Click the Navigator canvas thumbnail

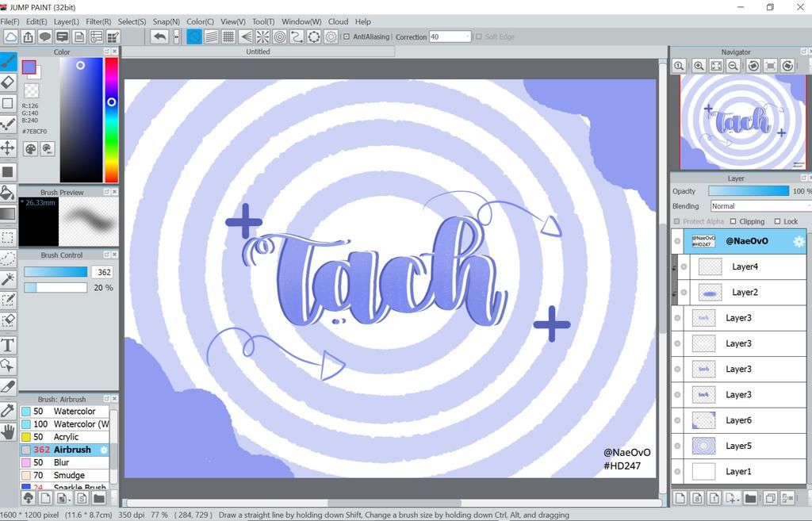click(x=742, y=122)
